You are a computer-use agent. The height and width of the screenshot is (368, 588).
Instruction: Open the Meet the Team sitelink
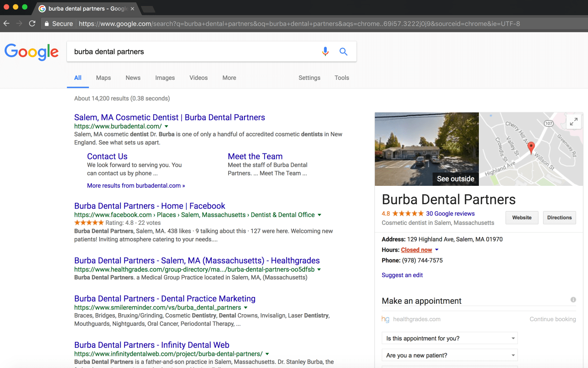point(255,156)
